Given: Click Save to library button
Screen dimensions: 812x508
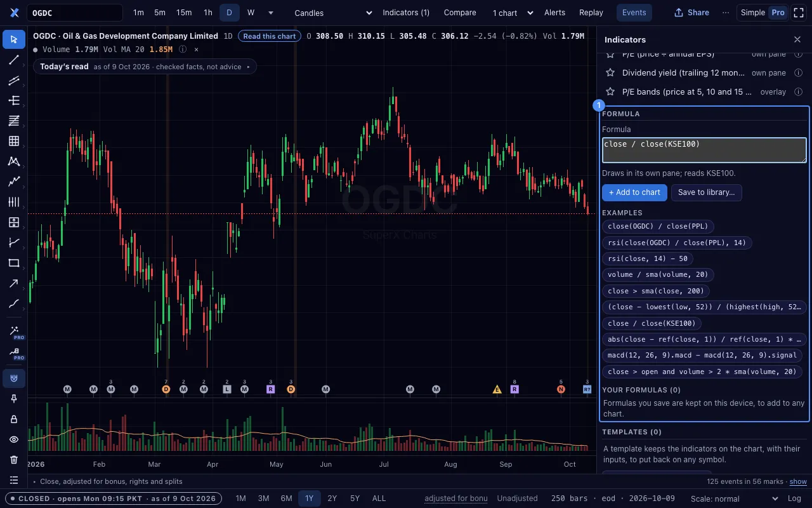Looking at the screenshot, I should (706, 192).
